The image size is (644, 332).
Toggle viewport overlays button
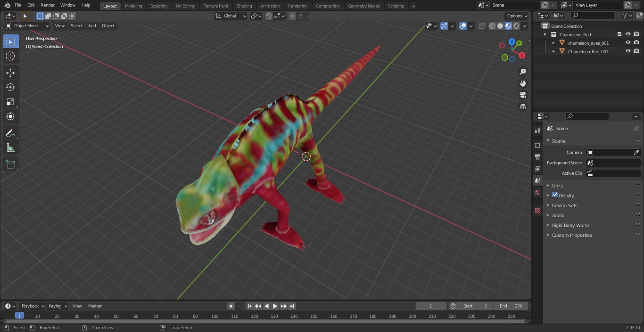pyautogui.click(x=463, y=26)
